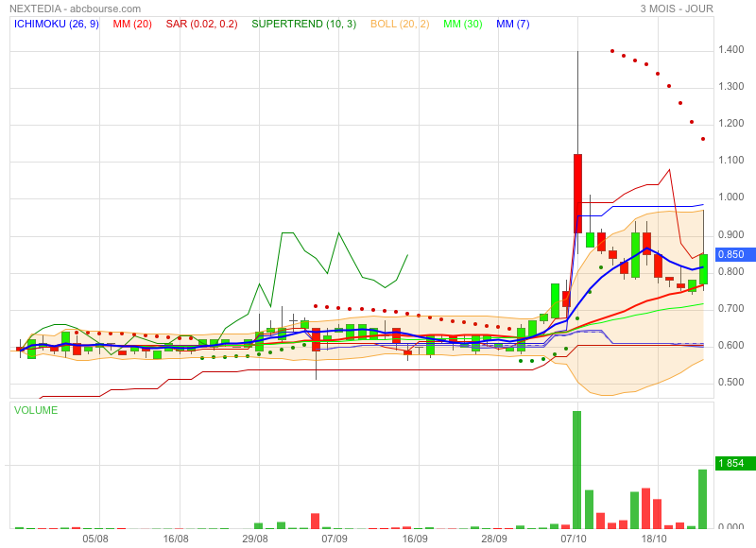
Task: Click the 28/09 date axis label
Action: click(494, 539)
